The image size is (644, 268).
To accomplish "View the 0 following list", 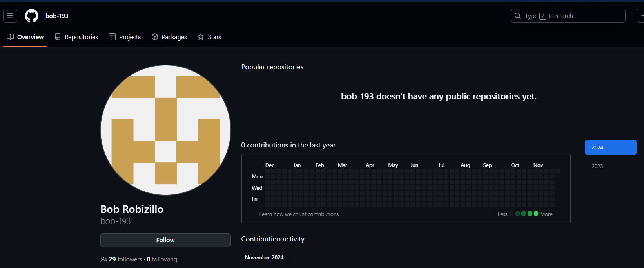I will point(162,259).
